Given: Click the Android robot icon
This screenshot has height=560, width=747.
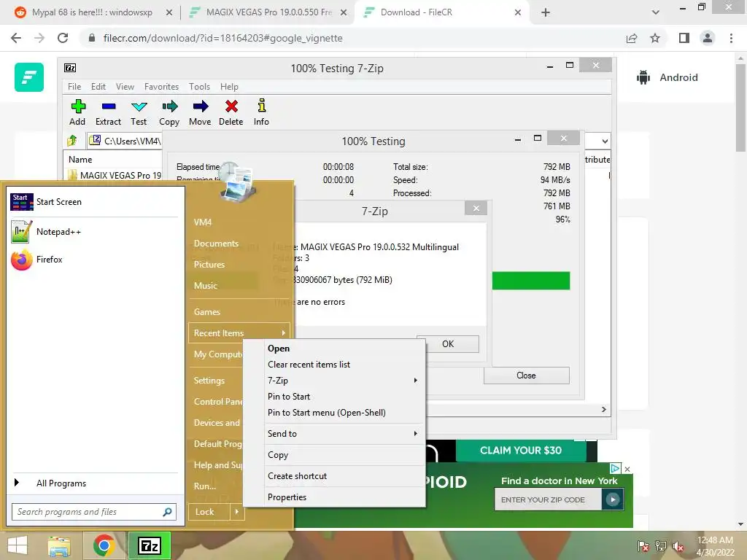Looking at the screenshot, I should tap(643, 77).
